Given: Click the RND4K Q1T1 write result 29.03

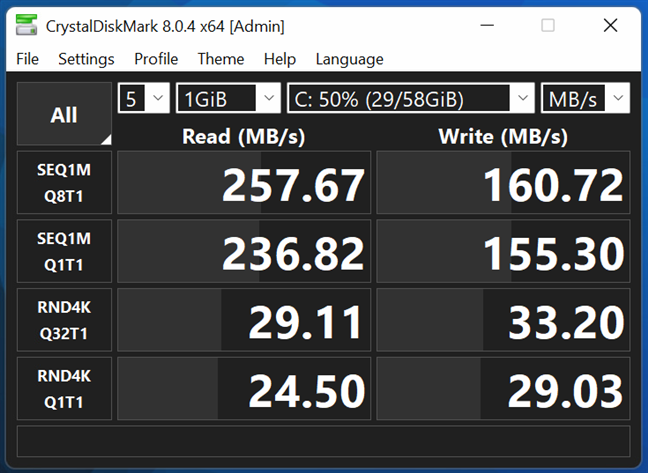Looking at the screenshot, I should tap(503, 389).
